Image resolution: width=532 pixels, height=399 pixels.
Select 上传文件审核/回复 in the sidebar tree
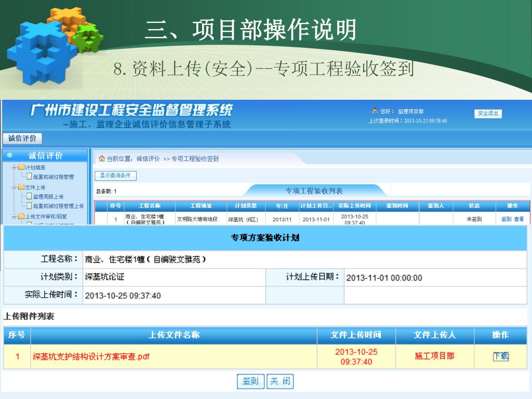coord(46,217)
